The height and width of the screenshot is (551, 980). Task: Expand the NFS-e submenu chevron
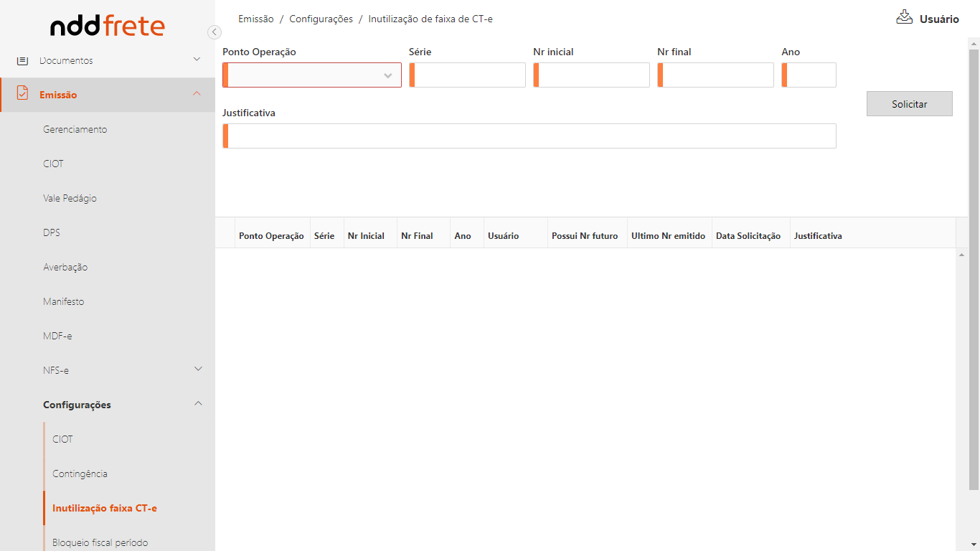tap(199, 369)
